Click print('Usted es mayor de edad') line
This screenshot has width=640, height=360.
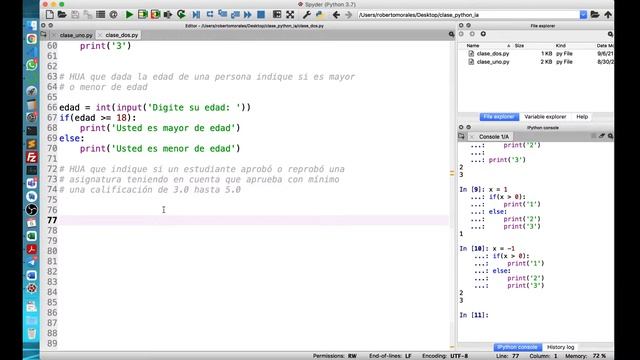coord(160,128)
